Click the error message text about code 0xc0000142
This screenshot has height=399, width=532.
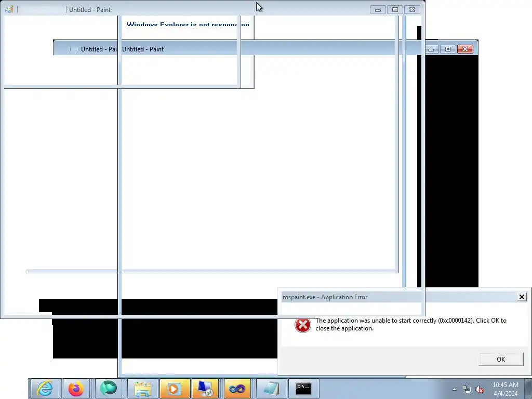[410, 324]
